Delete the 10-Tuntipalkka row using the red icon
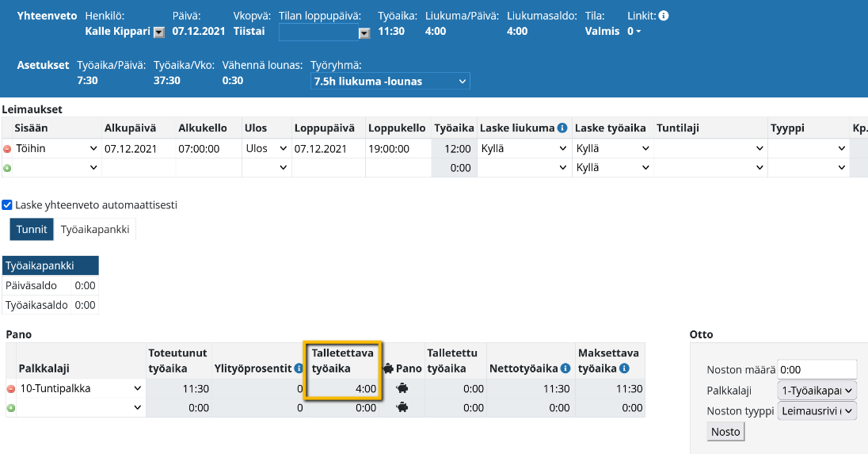 (11, 389)
